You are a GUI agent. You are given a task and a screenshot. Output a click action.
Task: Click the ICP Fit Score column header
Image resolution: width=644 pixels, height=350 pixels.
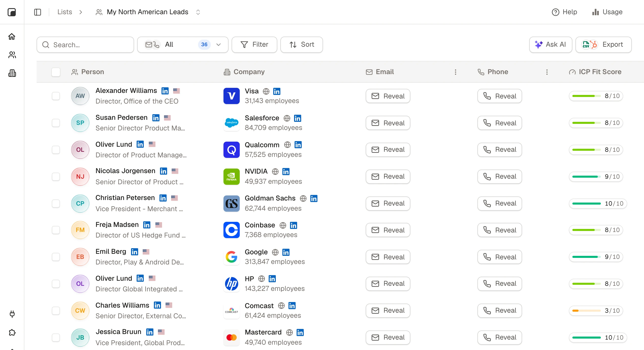[x=595, y=72]
